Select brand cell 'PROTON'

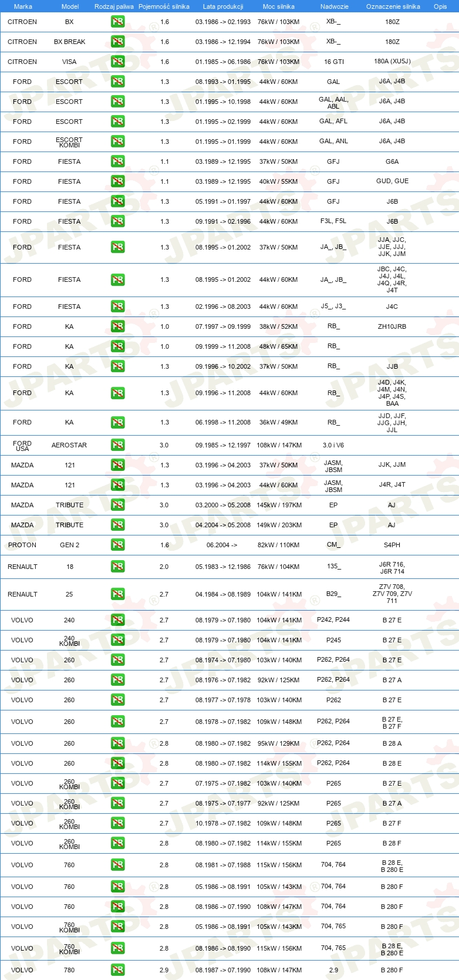click(x=22, y=545)
